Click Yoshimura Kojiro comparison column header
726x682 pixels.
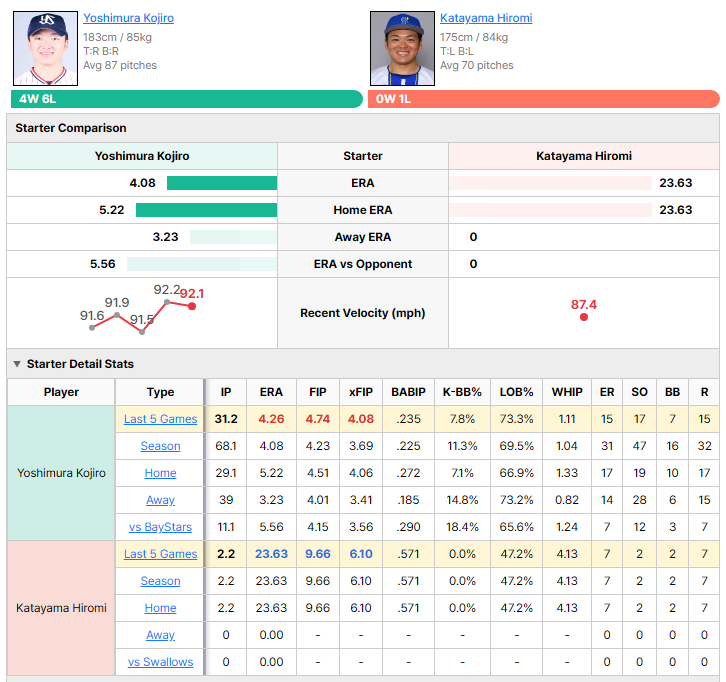[x=142, y=156]
